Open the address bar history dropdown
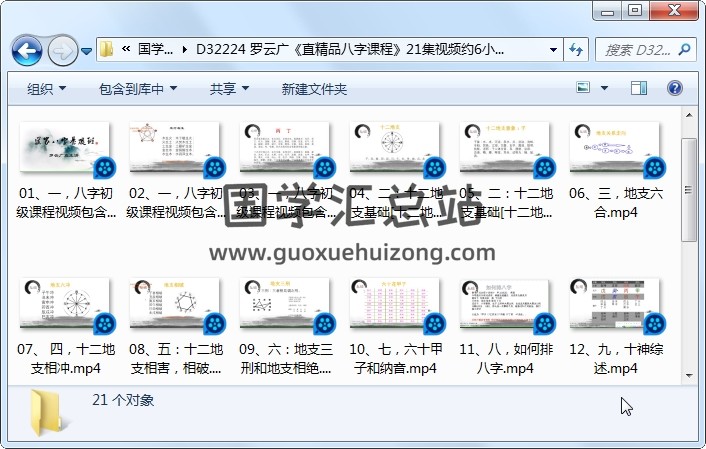Viewport: 706px width, 449px height. (553, 50)
